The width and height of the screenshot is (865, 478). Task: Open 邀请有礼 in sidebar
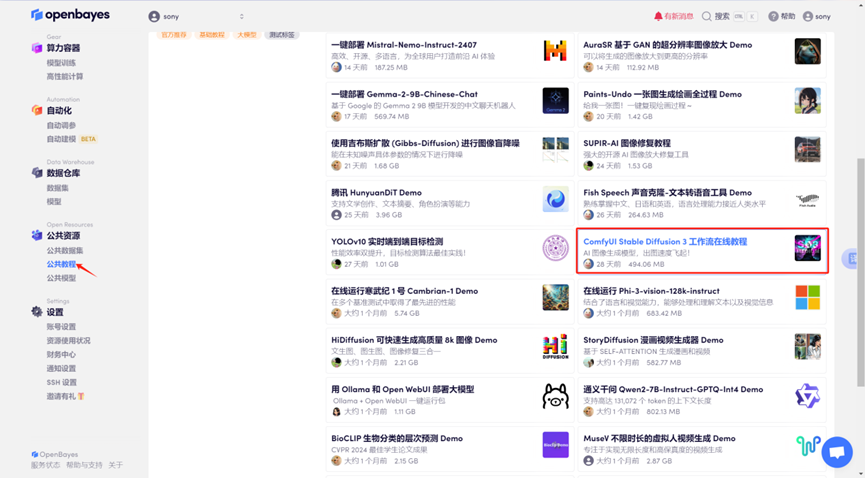click(65, 396)
